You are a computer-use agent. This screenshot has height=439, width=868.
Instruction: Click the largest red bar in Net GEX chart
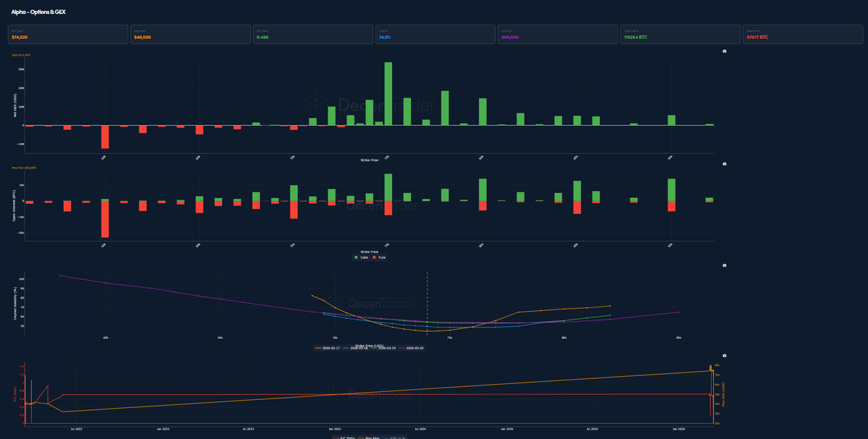[105, 137]
